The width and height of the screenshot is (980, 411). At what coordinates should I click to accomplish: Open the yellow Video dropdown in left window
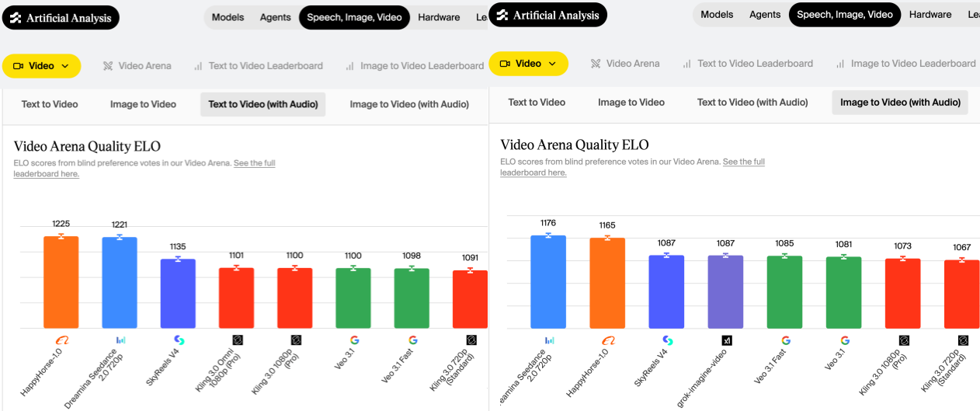(41, 66)
